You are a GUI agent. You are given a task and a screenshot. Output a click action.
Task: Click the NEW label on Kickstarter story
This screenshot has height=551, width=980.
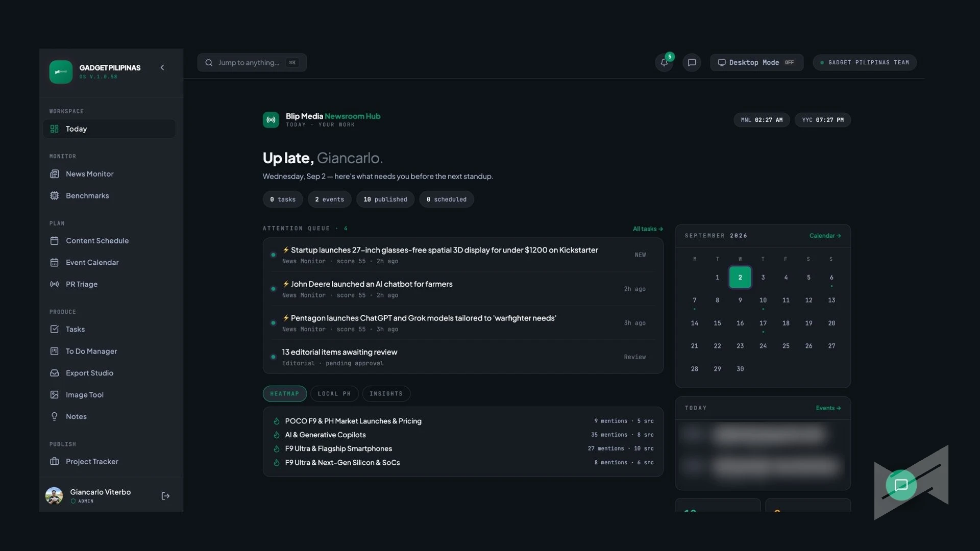click(640, 255)
